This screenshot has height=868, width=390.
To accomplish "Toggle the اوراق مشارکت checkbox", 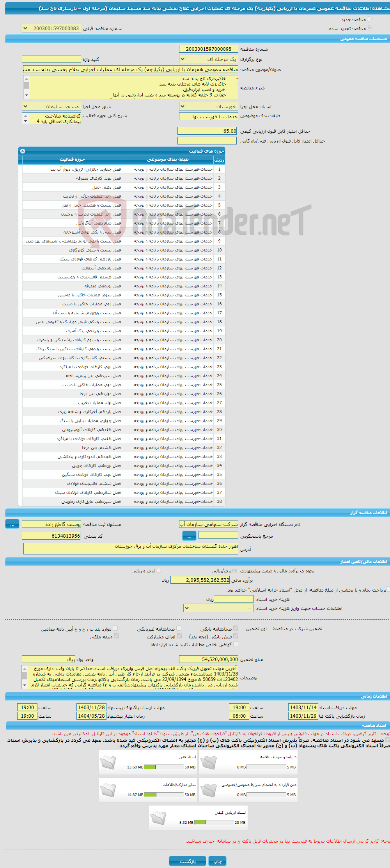I will coord(179,636).
